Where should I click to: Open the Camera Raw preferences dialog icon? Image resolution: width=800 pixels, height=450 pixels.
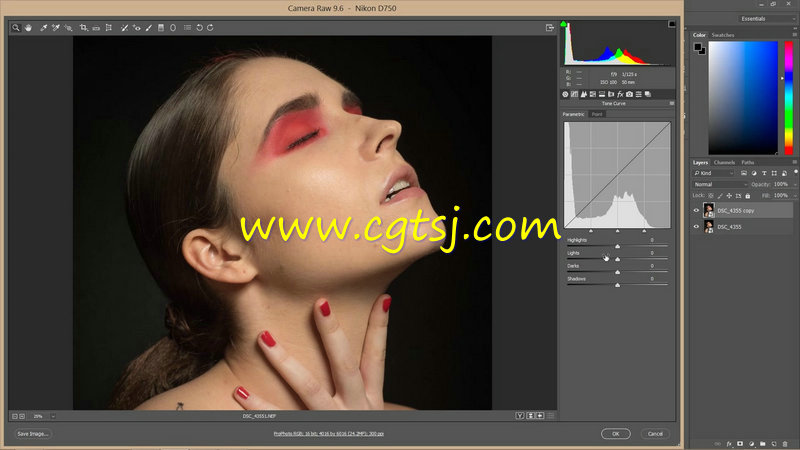coord(187,28)
